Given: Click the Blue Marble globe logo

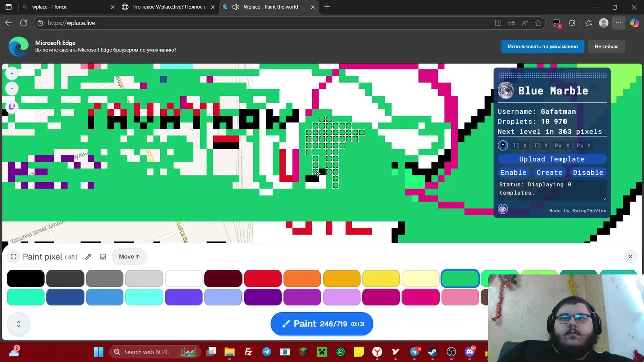Looking at the screenshot, I should [x=506, y=90].
